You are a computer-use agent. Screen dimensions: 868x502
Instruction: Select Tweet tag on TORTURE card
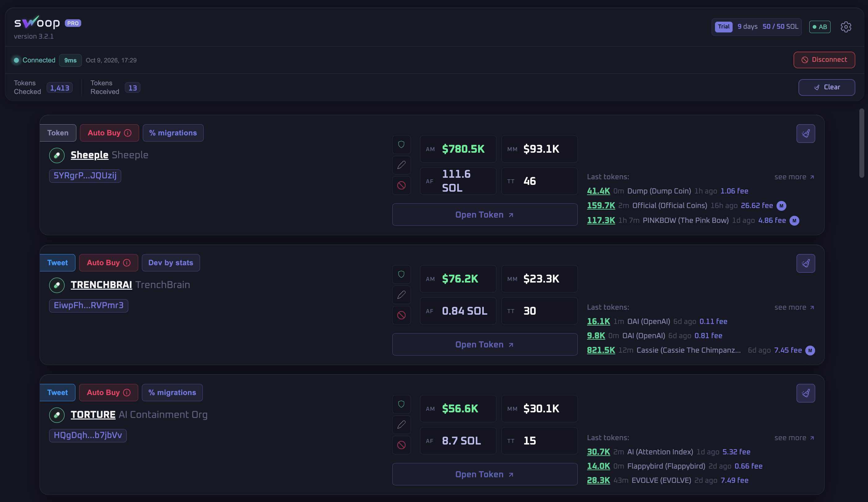[57, 393]
